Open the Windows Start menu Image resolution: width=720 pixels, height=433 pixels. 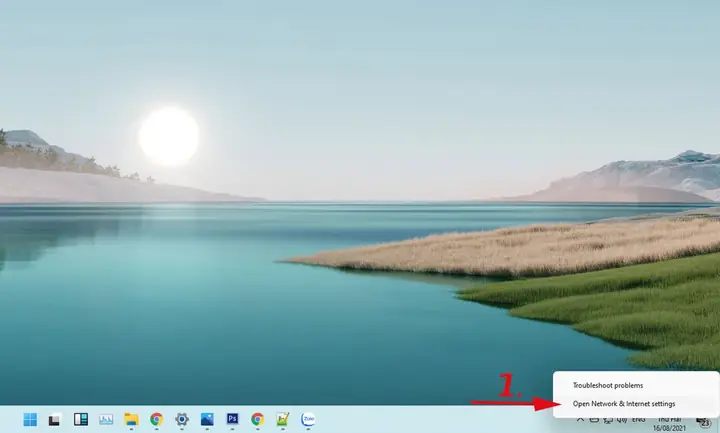[30, 419]
